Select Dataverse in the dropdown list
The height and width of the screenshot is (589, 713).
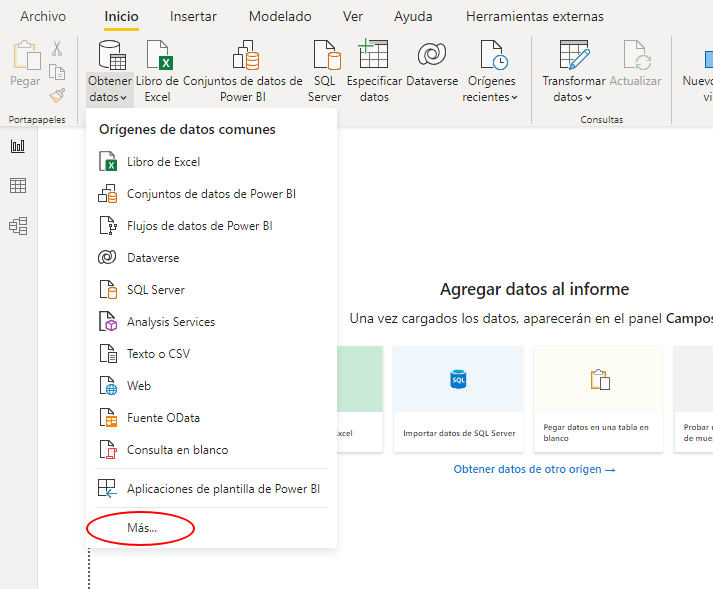[x=211, y=258]
